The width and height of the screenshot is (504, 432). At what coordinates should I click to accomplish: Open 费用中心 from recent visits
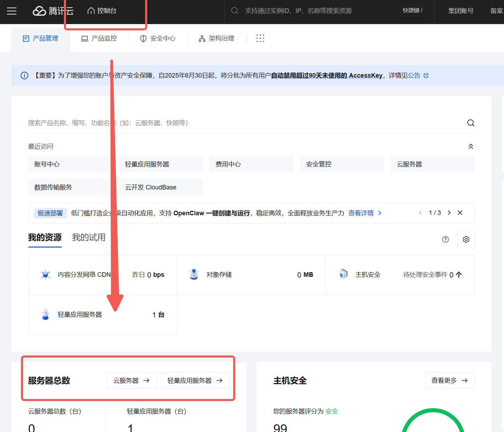click(251, 164)
